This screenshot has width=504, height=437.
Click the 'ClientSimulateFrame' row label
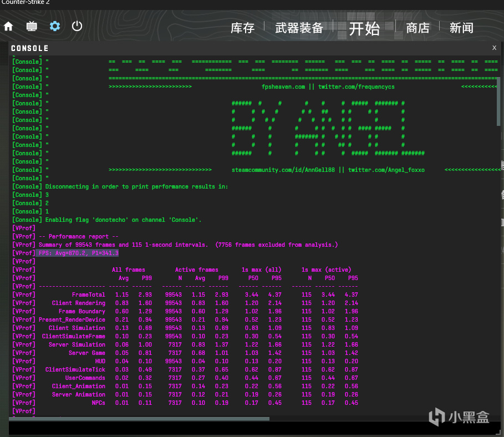[x=74, y=337]
